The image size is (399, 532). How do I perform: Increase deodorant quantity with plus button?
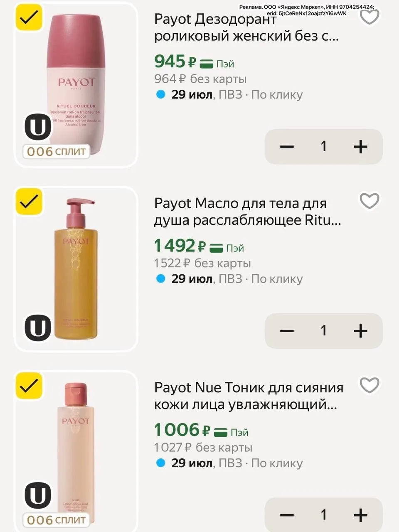coord(360,146)
